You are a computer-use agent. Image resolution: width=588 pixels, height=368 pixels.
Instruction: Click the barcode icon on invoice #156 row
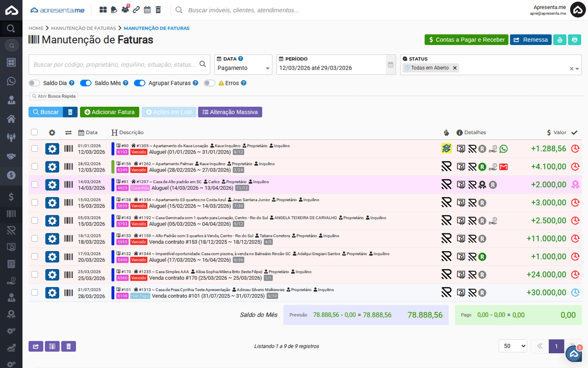pos(68,167)
